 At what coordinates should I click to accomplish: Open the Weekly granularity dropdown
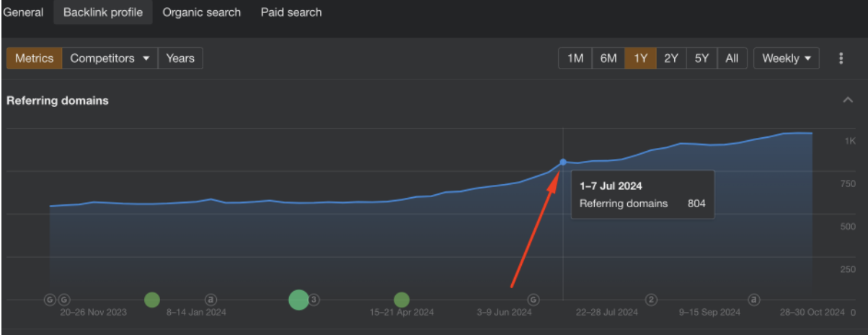pyautogui.click(x=786, y=58)
